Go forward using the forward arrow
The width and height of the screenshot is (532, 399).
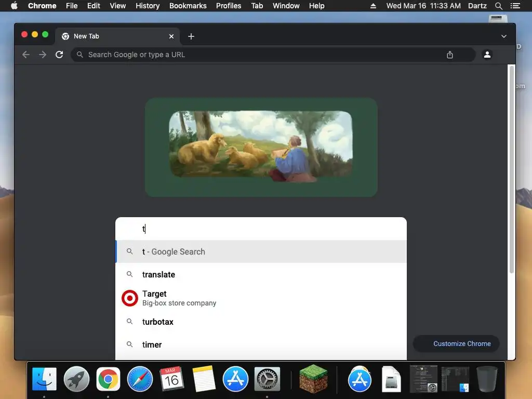[43, 55]
